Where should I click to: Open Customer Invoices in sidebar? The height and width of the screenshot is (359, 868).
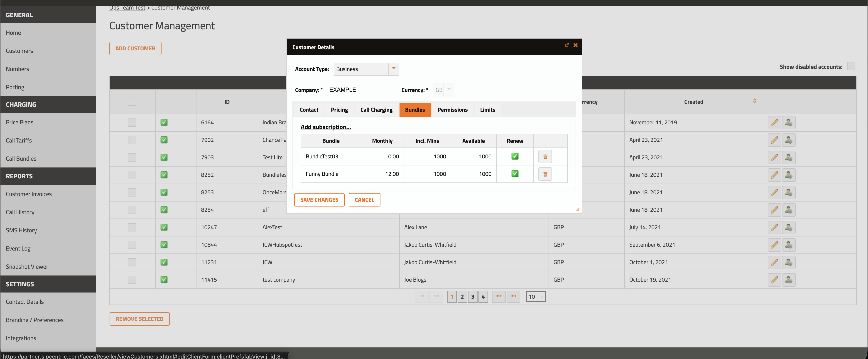click(29, 194)
